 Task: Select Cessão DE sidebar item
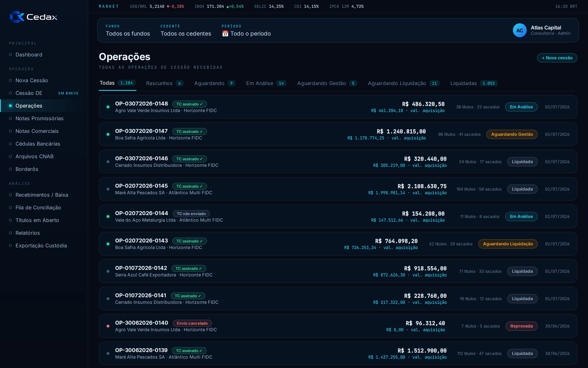tap(44, 93)
